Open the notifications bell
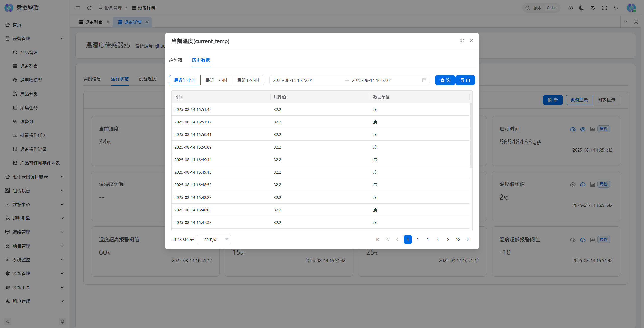 point(616,8)
